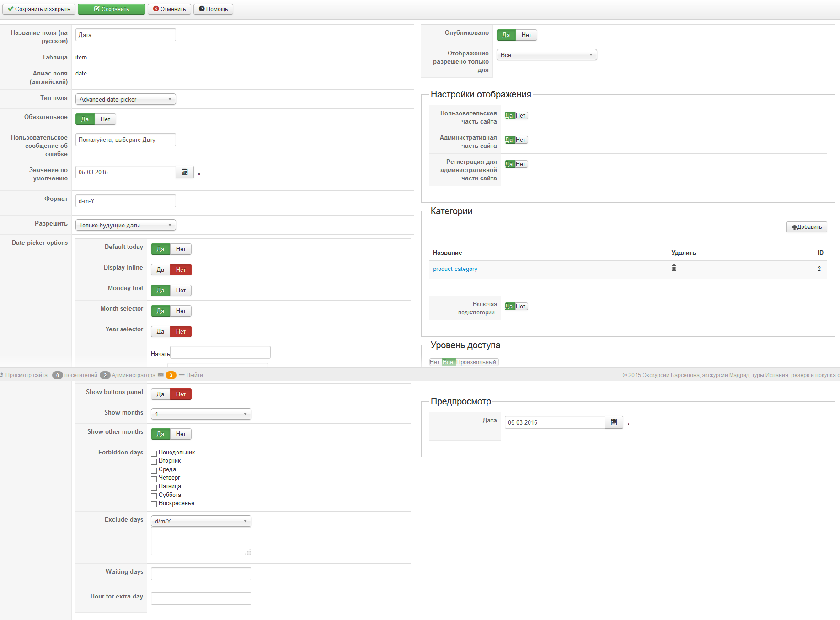Open calendar for default value date
Image resolution: width=840 pixels, height=620 pixels.
pyautogui.click(x=185, y=172)
